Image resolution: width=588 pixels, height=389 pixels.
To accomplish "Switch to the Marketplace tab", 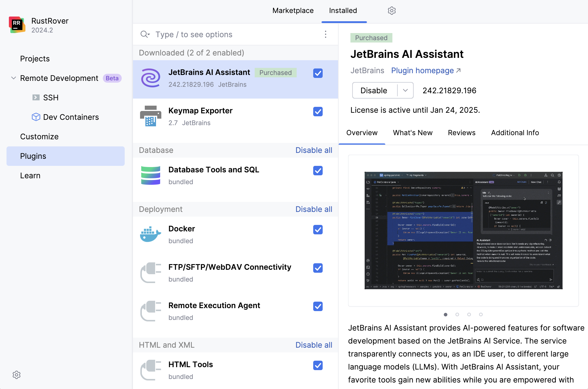I will [x=293, y=11].
